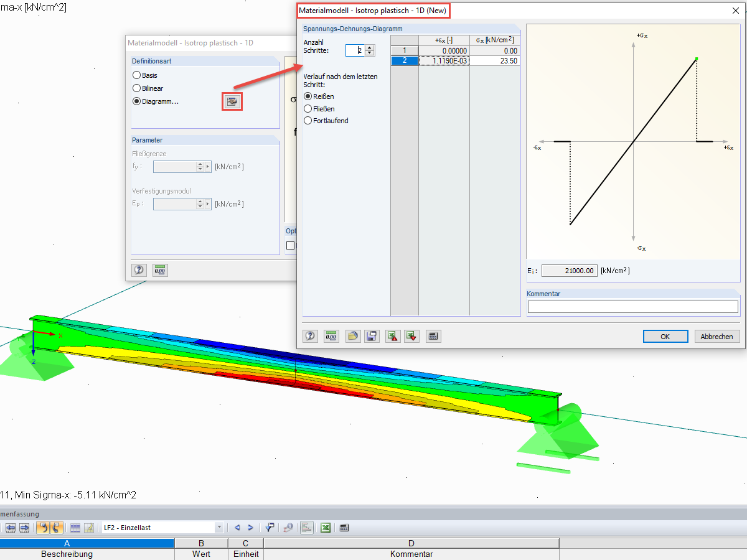Click the edit table icon with pencil
The image size is (747, 560).
[x=89, y=528]
